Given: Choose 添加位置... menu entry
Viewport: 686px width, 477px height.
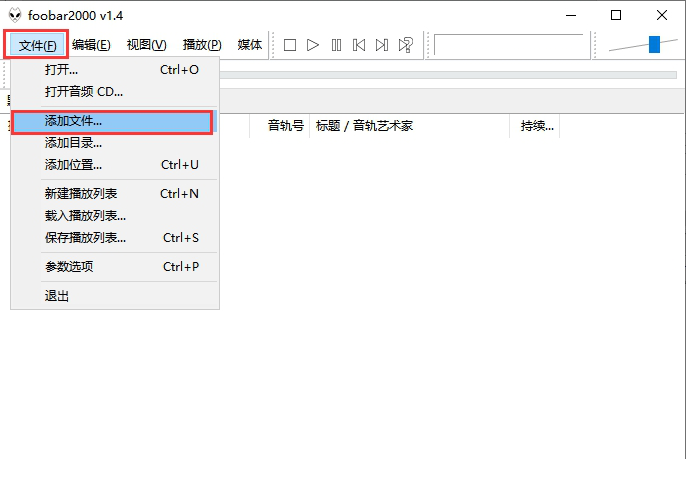Looking at the screenshot, I should [x=115, y=165].
